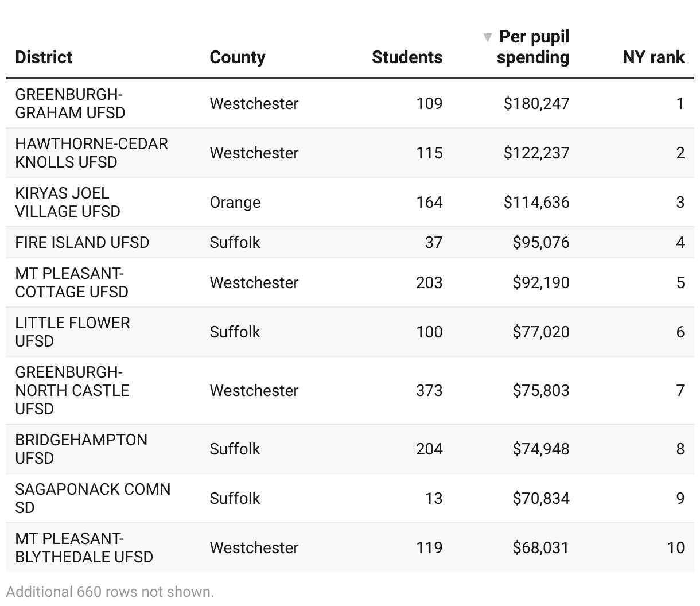Click the BRIDGEHAMPTON UFSD district name
This screenshot has height=606, width=700.
pyautogui.click(x=81, y=449)
